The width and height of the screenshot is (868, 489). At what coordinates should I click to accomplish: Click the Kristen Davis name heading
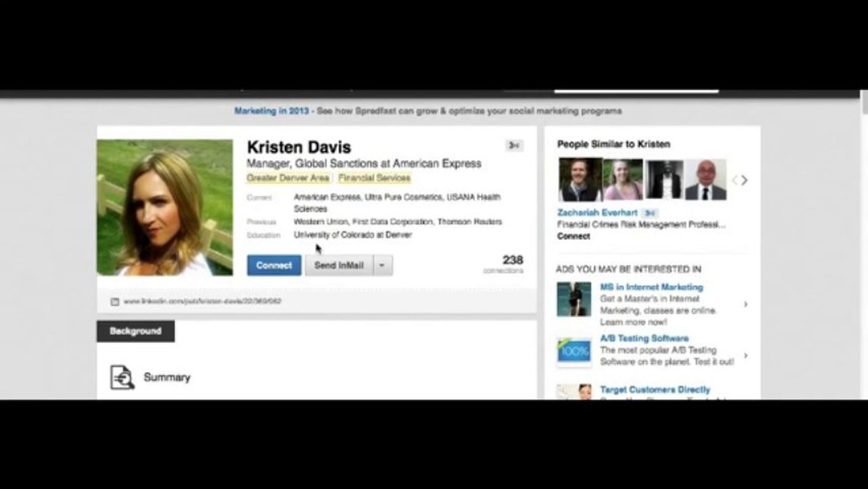299,147
